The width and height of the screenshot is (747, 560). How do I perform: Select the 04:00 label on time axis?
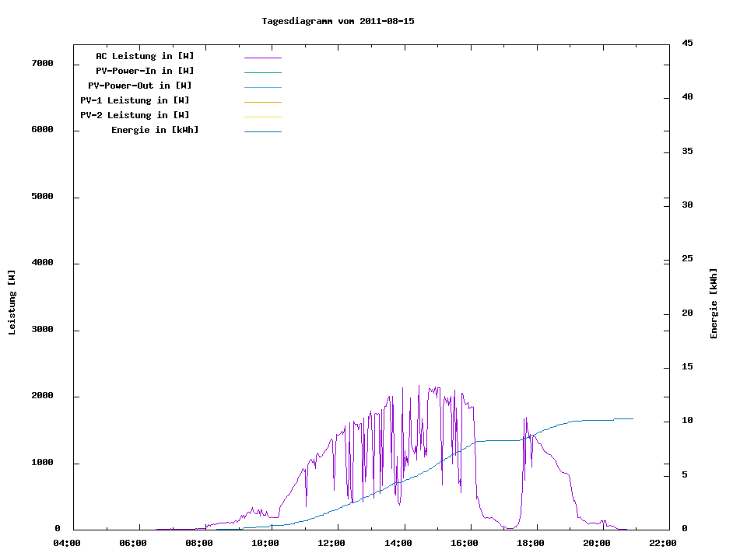tap(67, 543)
